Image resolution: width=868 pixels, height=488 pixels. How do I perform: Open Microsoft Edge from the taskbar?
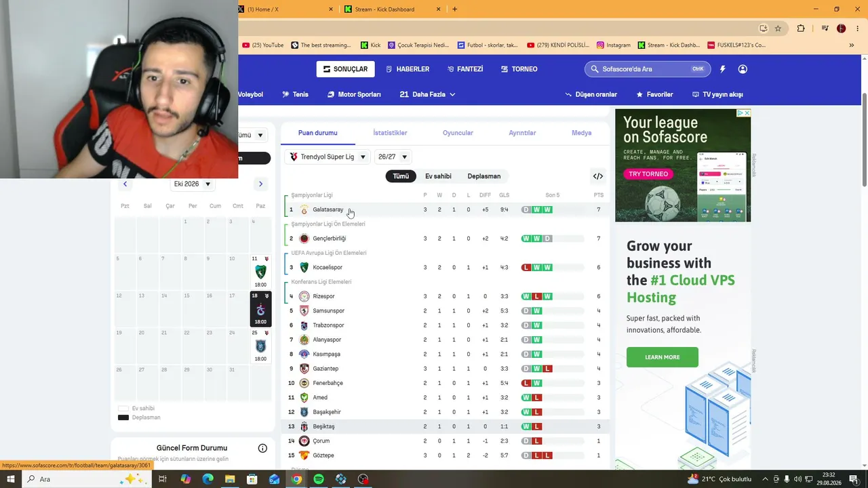(x=208, y=479)
